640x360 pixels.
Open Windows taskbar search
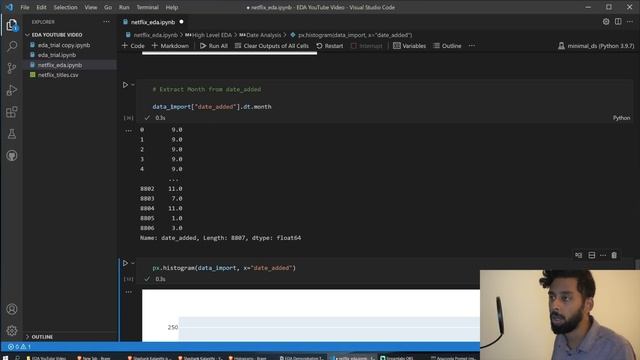[x=18, y=358]
